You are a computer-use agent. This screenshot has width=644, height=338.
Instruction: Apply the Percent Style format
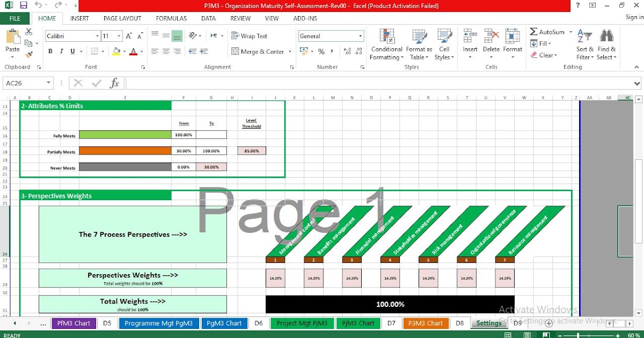tap(320, 52)
